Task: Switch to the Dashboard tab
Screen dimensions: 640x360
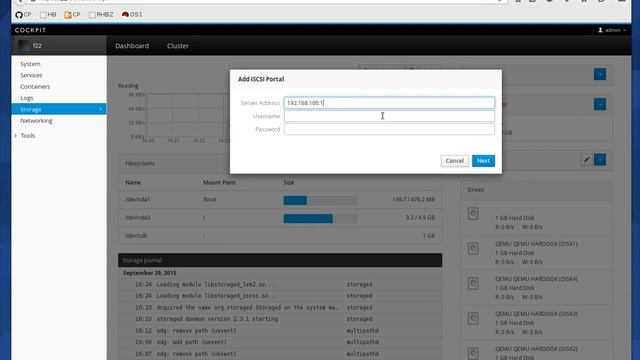Action: tap(132, 46)
